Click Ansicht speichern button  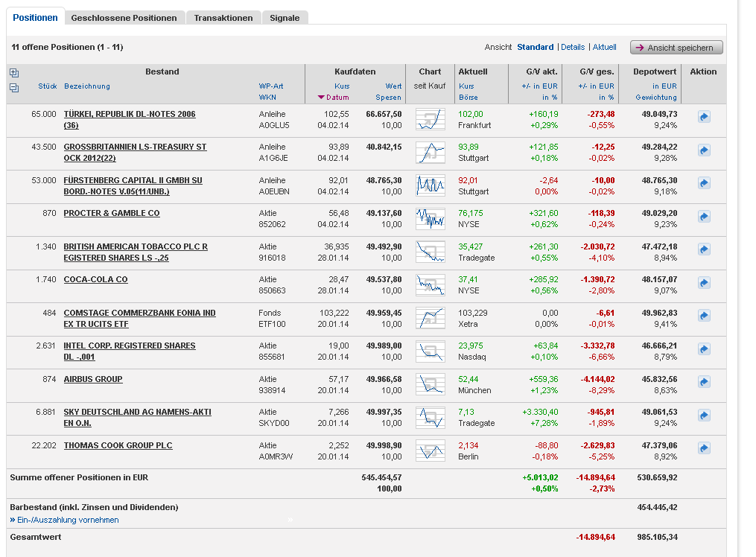676,48
